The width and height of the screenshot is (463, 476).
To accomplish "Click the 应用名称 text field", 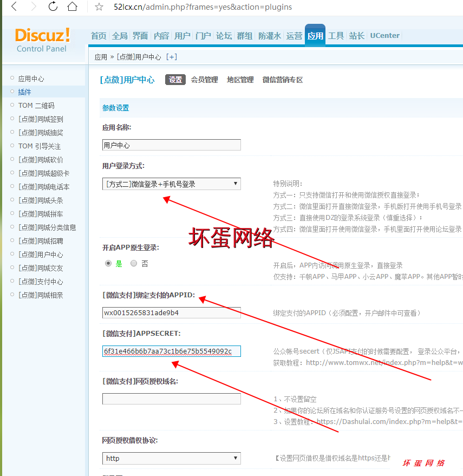I will (x=171, y=145).
